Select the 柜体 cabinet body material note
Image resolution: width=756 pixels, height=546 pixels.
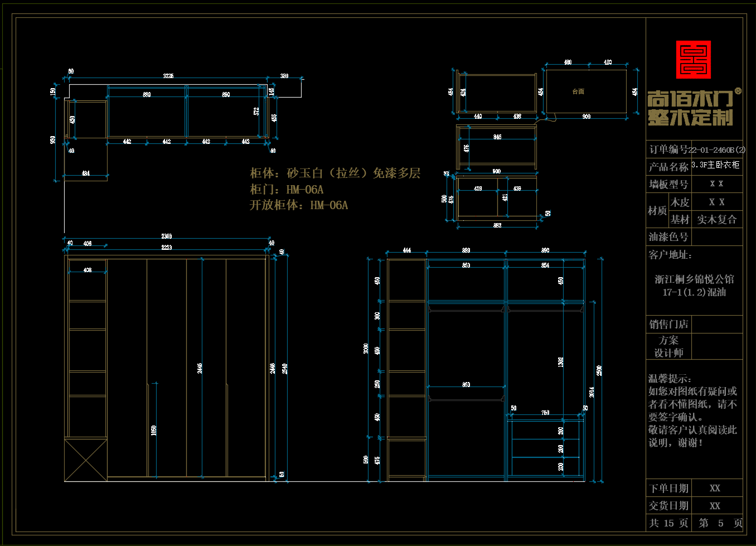(x=335, y=173)
